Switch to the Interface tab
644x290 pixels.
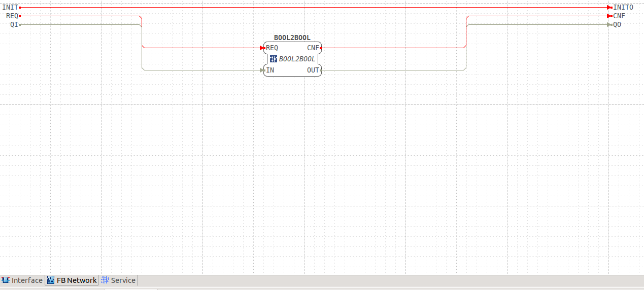[22, 280]
